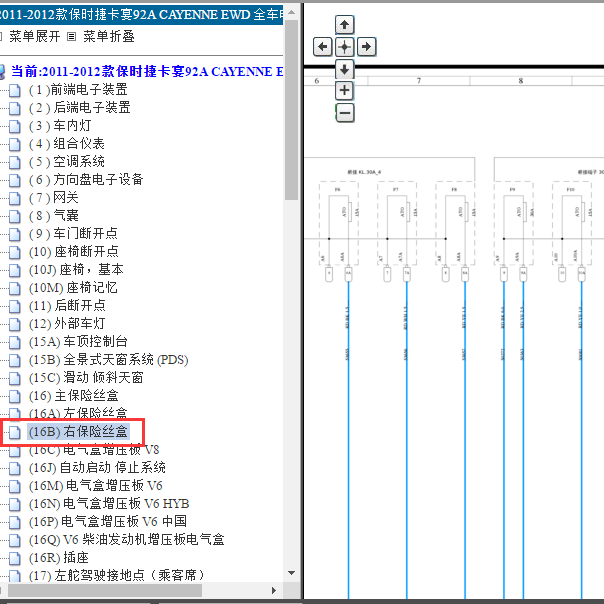Select (16N) 电气盒增压板 V6 HYB
Viewport: 604px width, 604px height.
click(109, 504)
